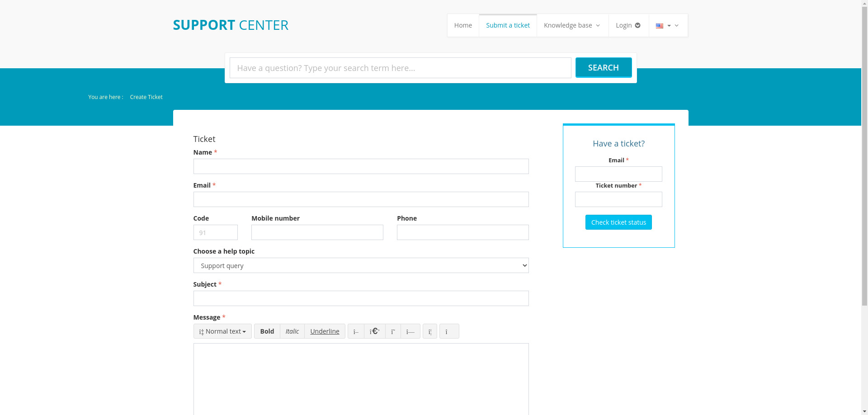Image resolution: width=868 pixels, height=415 pixels.
Task: Open the help topic dropdown showing Support query
Action: [x=361, y=265]
